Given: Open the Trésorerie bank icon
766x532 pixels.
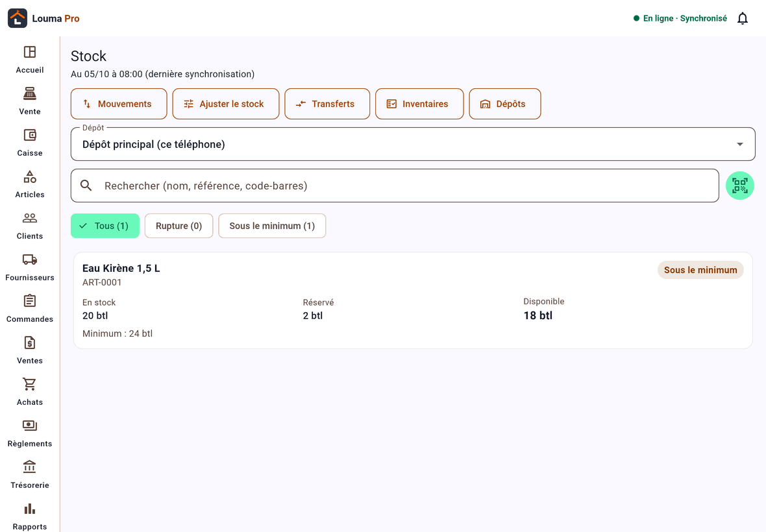Looking at the screenshot, I should click(x=30, y=467).
